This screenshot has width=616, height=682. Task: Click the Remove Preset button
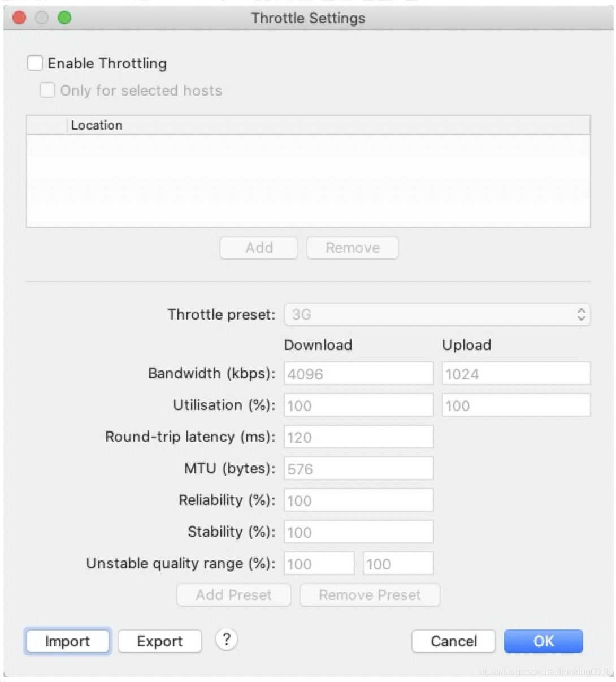(370, 595)
